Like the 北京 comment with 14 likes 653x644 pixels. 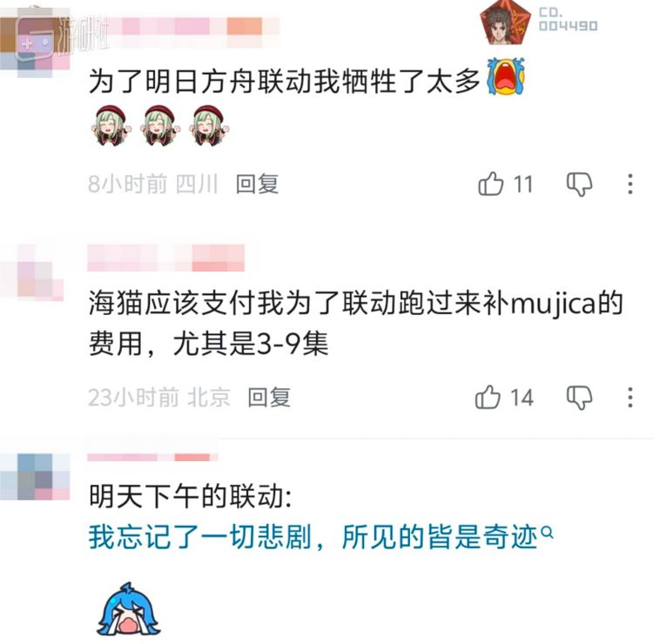488,397
